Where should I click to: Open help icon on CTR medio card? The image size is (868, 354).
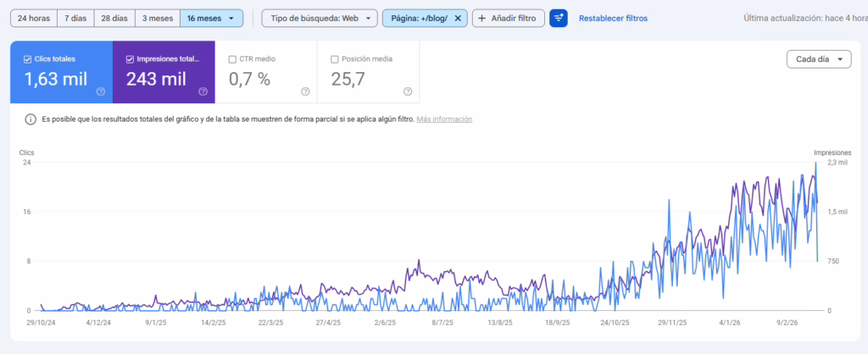(x=305, y=91)
